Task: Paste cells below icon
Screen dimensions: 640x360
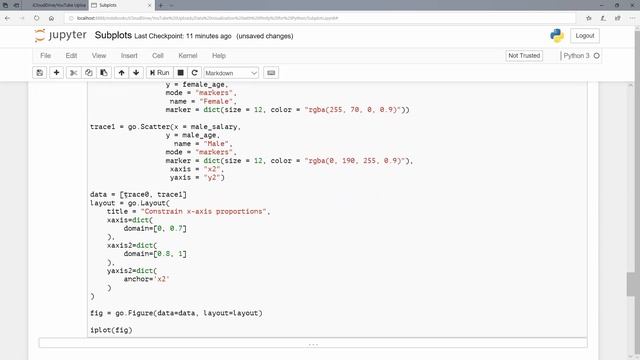Action: 104,73
